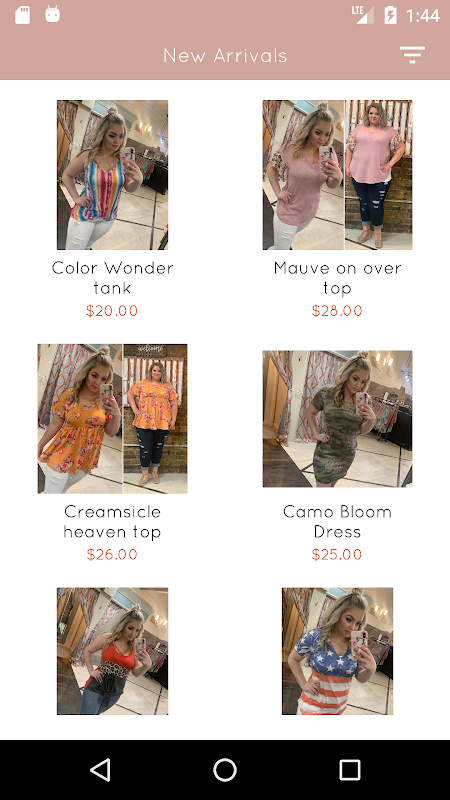Screen dimensions: 450x800
Task: Tap the LTE signal indicator
Action: coord(363,15)
